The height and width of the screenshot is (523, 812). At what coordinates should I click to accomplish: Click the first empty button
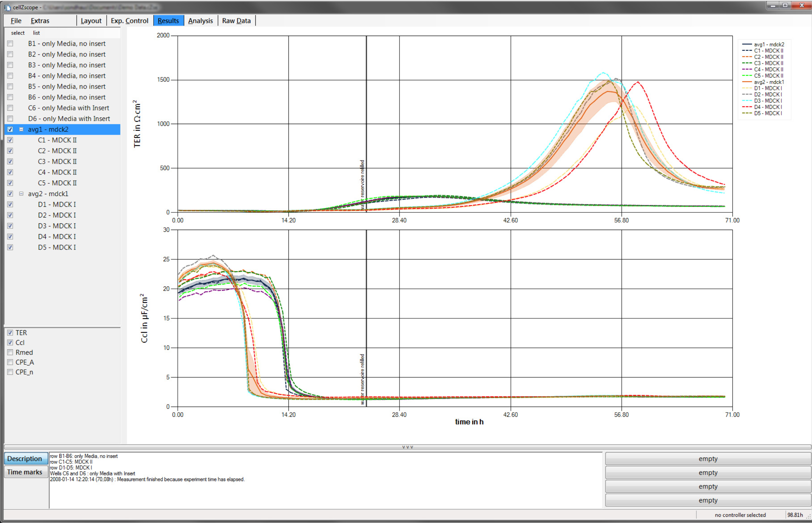click(708, 459)
